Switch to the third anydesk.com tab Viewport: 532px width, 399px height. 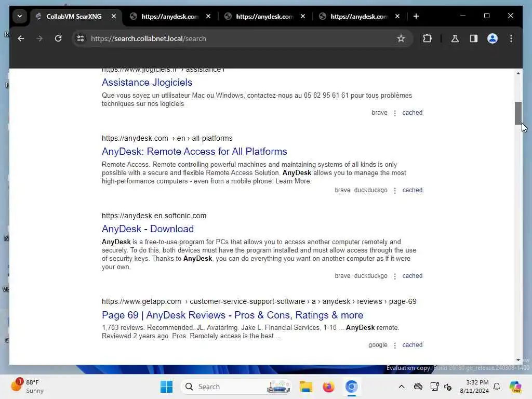359,16
